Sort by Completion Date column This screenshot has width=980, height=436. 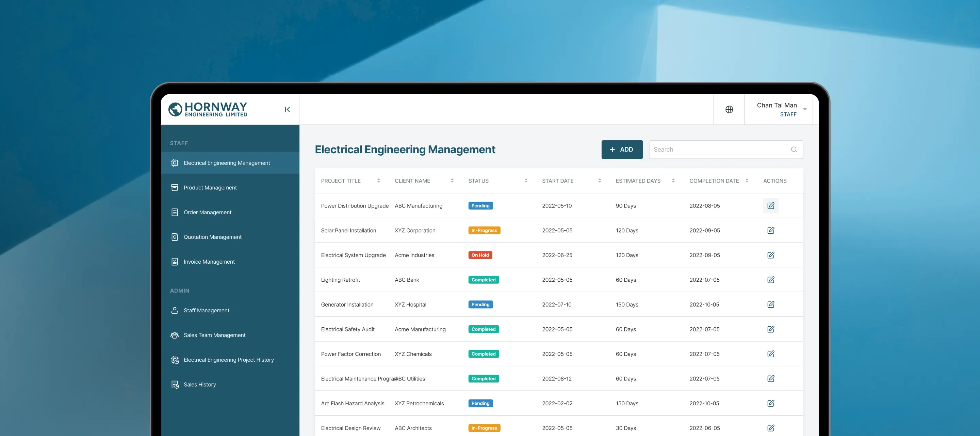click(747, 181)
